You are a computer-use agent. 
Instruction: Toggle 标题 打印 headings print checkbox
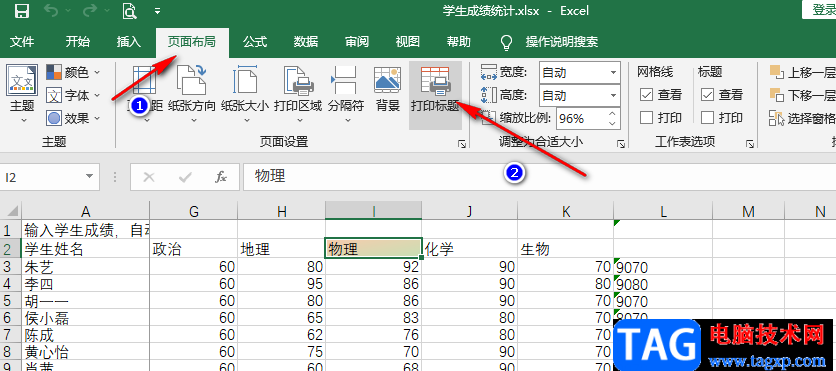708,117
